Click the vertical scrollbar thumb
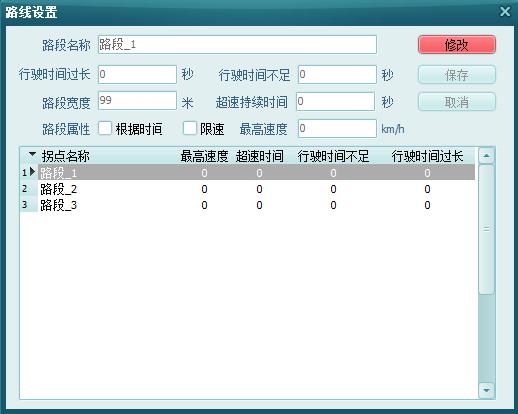This screenshot has width=518, height=414. [487, 229]
